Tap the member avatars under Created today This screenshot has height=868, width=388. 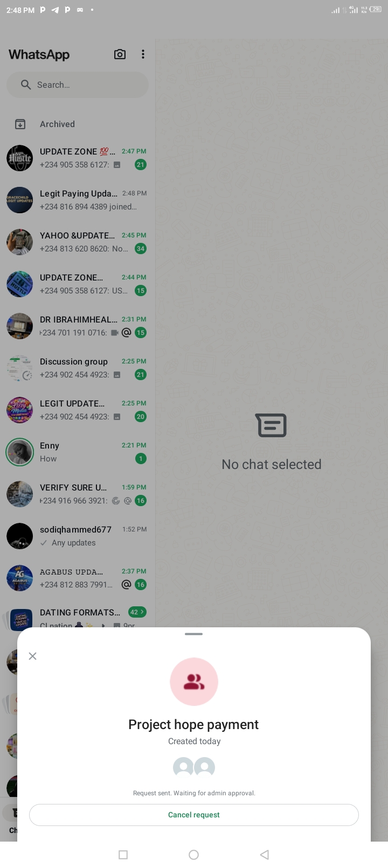[x=194, y=767]
